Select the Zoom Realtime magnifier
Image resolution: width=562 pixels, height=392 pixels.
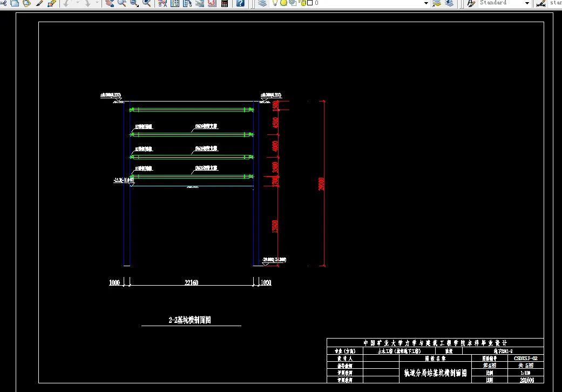pos(122,3)
